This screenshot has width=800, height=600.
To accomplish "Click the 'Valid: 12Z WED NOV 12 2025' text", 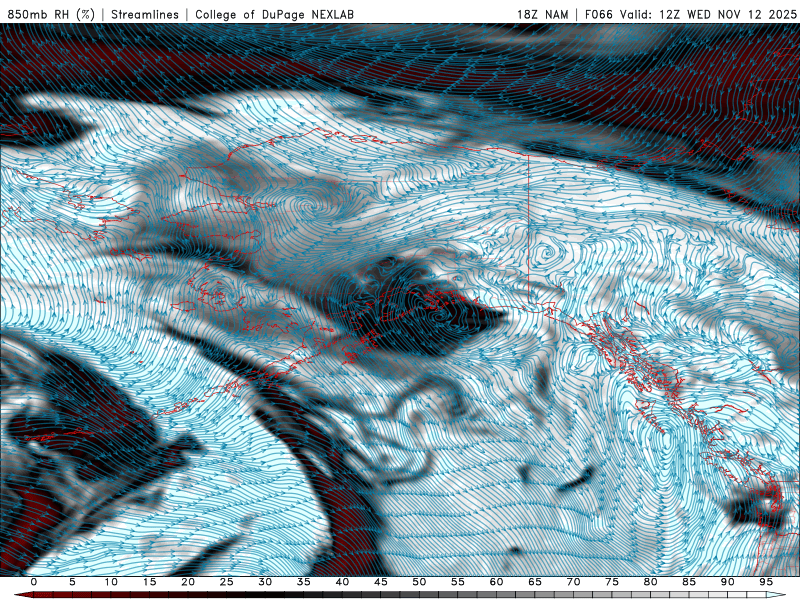I will (708, 14).
